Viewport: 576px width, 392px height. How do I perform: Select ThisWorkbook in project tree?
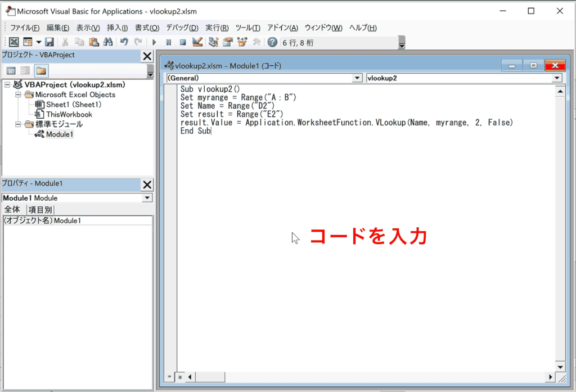[x=69, y=114]
